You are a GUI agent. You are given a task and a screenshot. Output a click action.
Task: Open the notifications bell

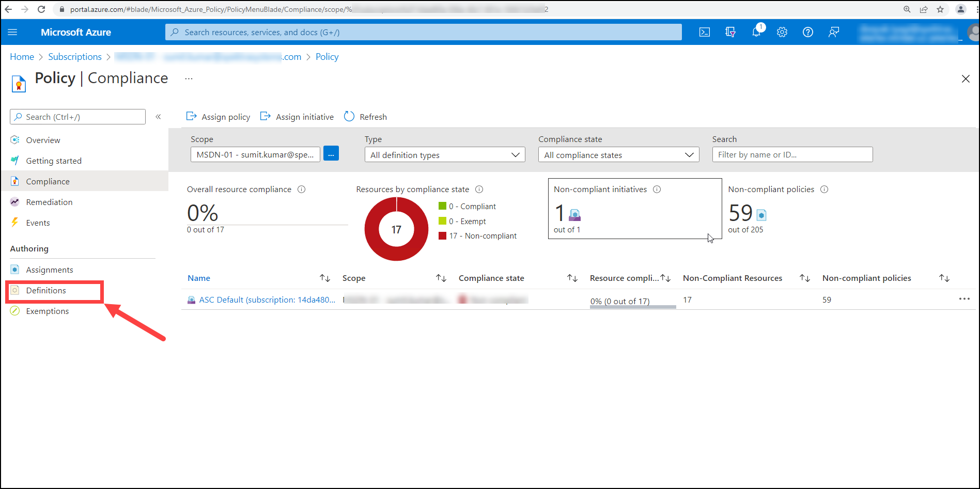tap(756, 32)
